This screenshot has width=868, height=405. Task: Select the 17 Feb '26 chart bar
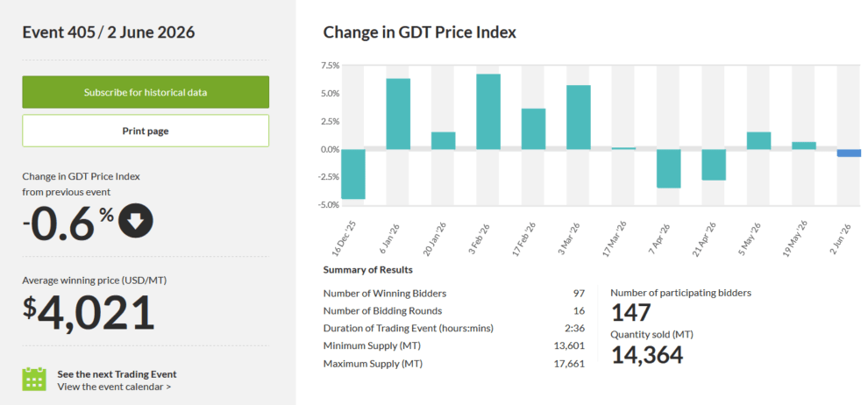point(534,129)
